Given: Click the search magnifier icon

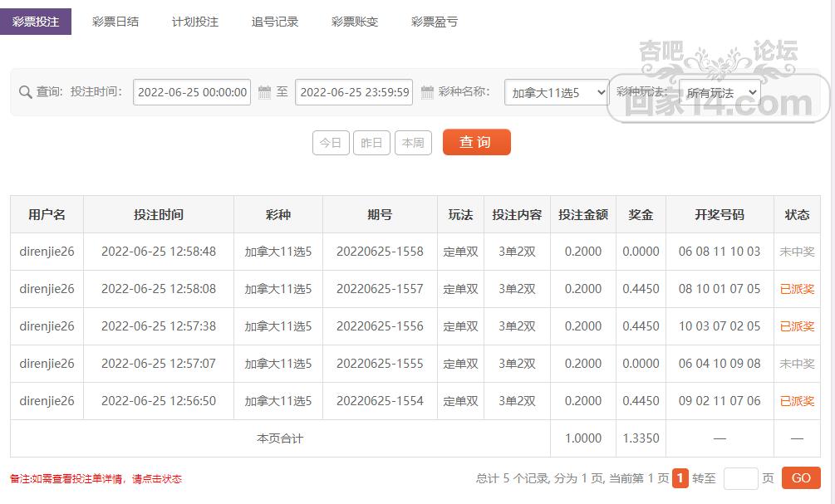Looking at the screenshot, I should point(23,92).
